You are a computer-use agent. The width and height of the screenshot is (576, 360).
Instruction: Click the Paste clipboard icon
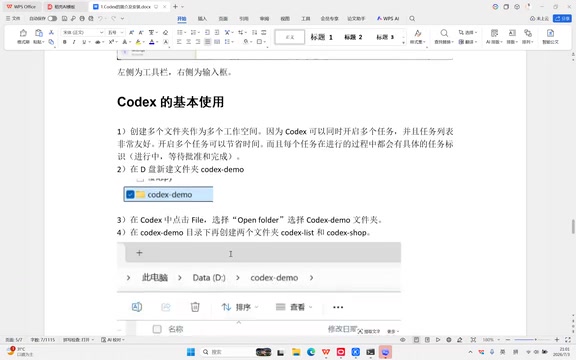pos(39,33)
